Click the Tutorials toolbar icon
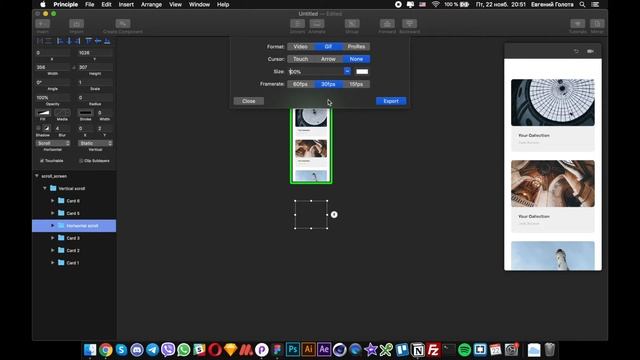This screenshot has width=640, height=360. pos(578,24)
